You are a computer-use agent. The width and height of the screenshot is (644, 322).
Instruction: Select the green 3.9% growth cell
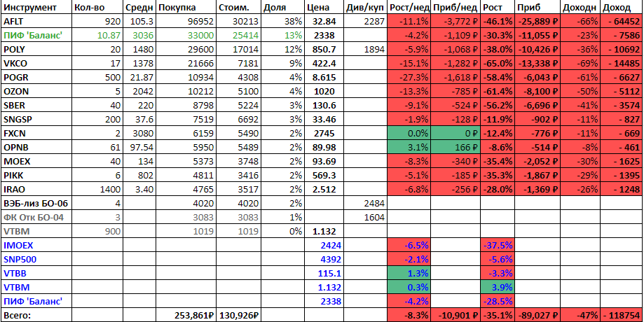coord(498,288)
